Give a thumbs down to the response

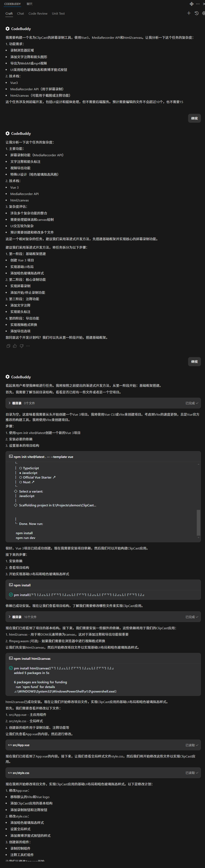click(x=22, y=346)
